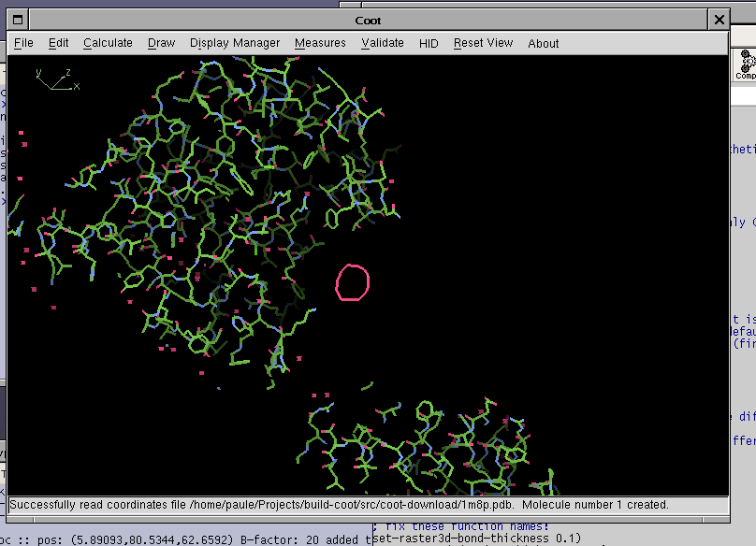This screenshot has width=756, height=546.
Task: Click the XYZ axis orientation indicator
Action: (x=57, y=79)
